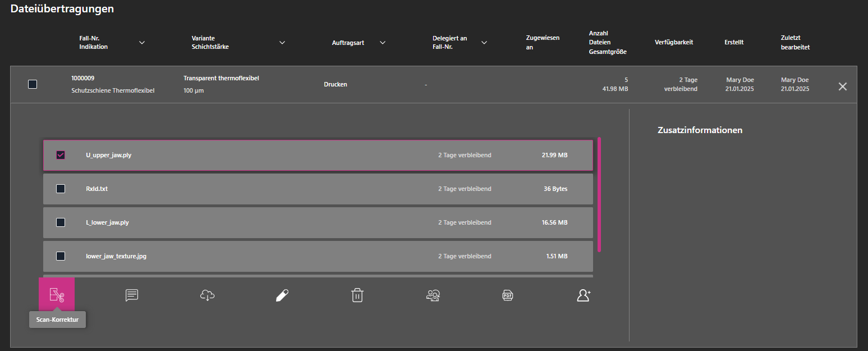Open the comment message icon
The width and height of the screenshot is (868, 351).
click(x=132, y=295)
